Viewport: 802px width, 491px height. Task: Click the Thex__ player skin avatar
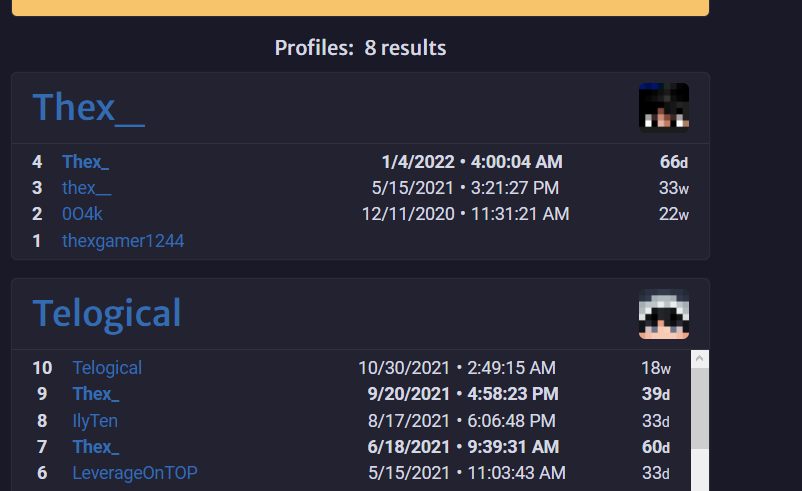click(x=663, y=108)
